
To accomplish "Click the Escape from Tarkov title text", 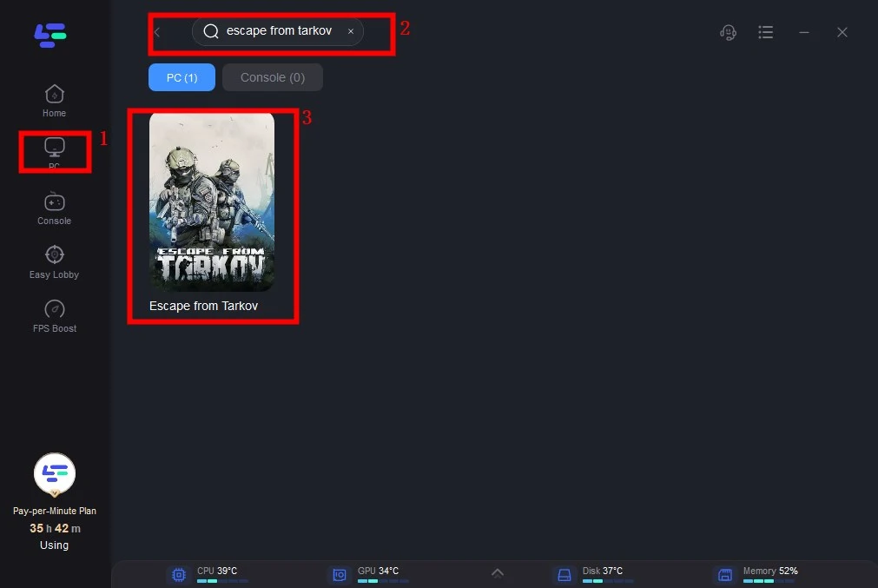I will [203, 306].
